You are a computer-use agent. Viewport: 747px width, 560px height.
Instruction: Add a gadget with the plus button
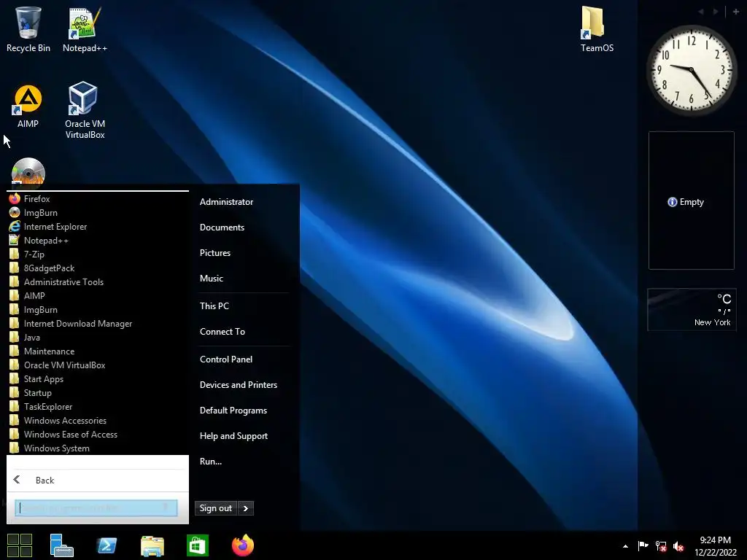coord(736,12)
